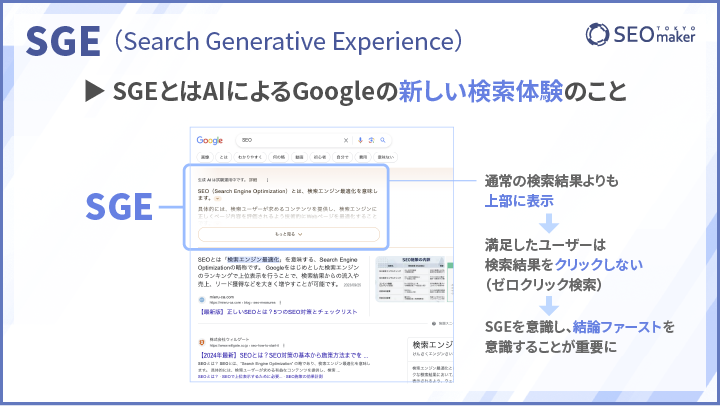Open 【最新版】正しいSEOとは？ result link
The image size is (720, 406).
(278, 312)
